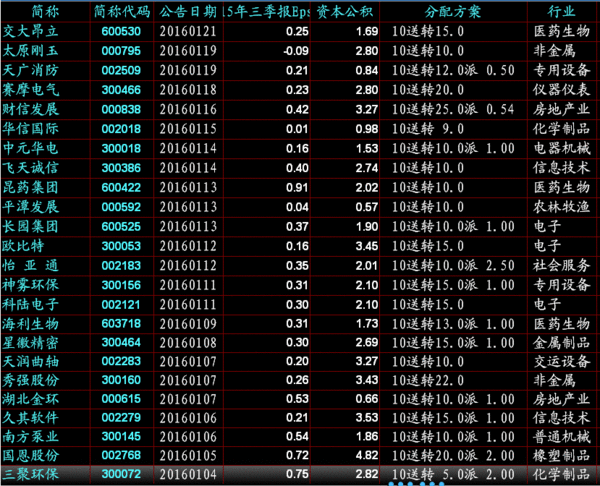Click capital reserve value 4.82
Viewport: 600px width, 486px height.
pyautogui.click(x=367, y=455)
